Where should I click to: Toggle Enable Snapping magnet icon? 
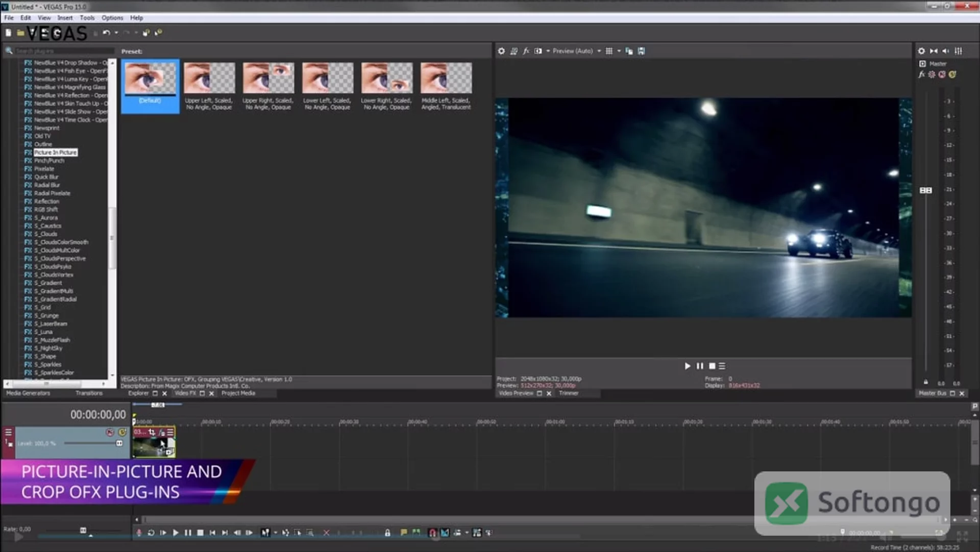click(432, 533)
